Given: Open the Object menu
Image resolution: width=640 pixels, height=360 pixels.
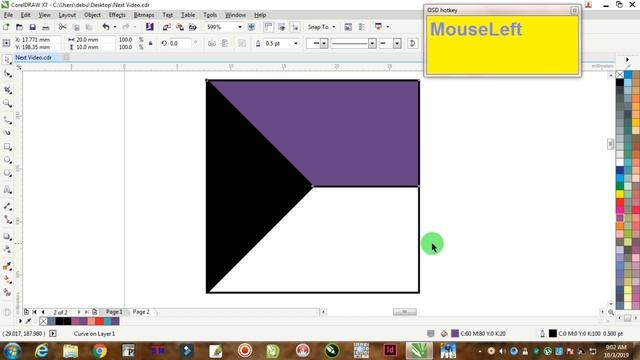Looking at the screenshot, I should (x=92, y=15).
